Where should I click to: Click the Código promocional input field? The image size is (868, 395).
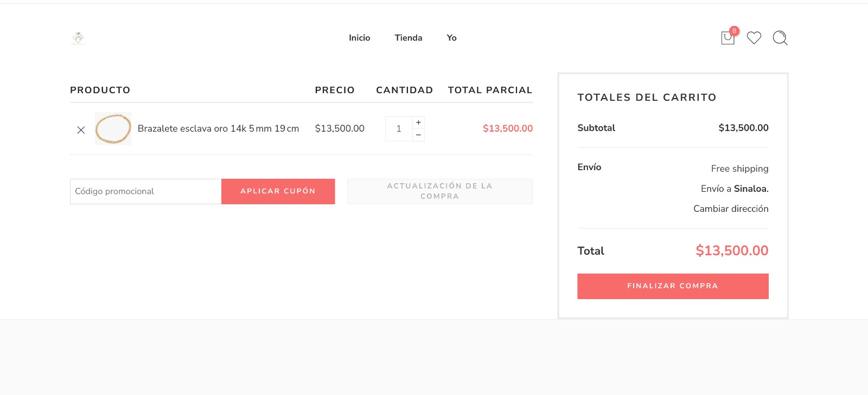tap(145, 191)
